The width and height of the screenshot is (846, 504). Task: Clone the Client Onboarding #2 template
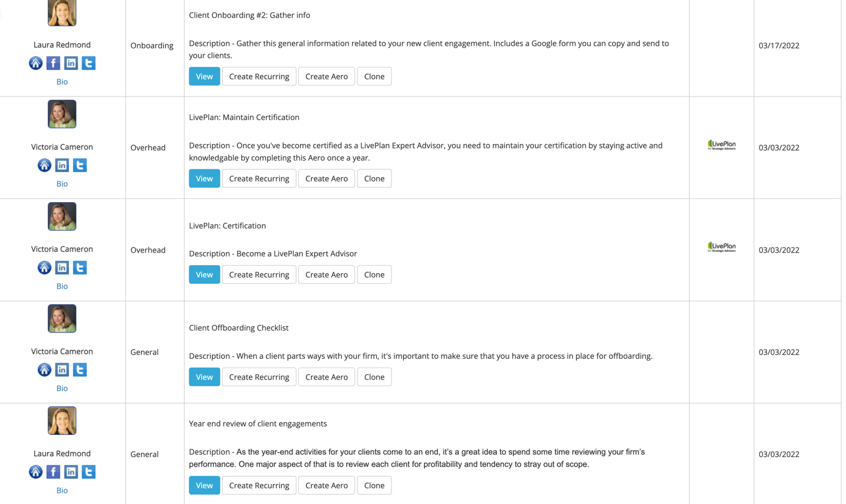pos(374,76)
